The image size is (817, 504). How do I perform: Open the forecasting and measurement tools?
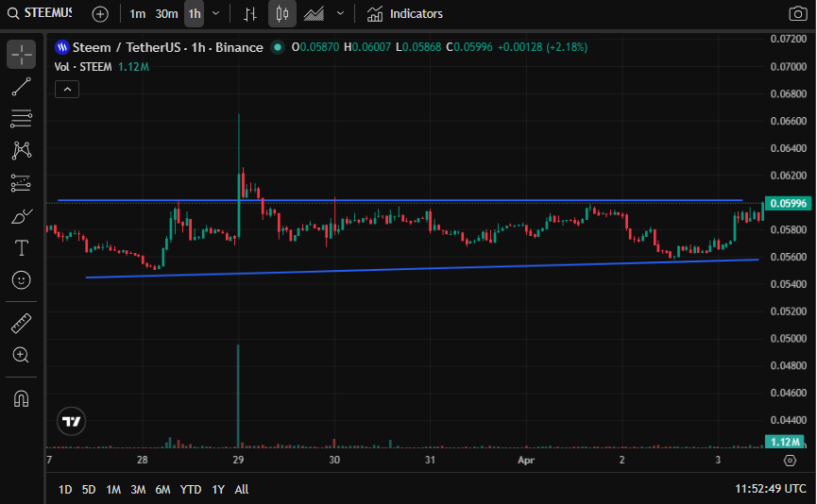22,183
